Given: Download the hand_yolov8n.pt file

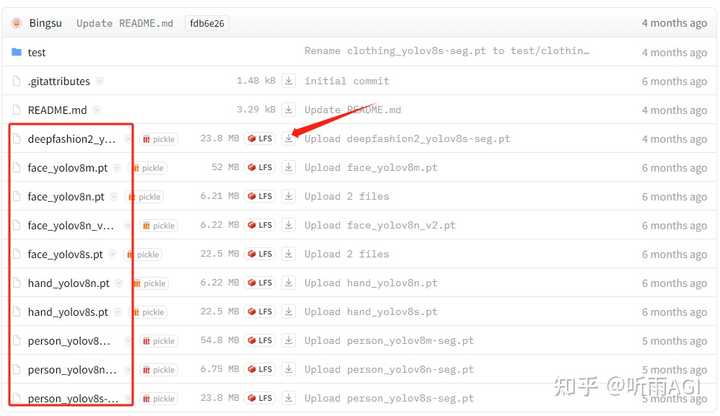Looking at the screenshot, I should 288,283.
